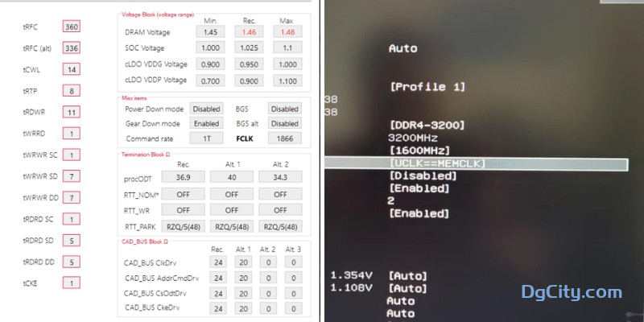This screenshot has height=322, width=644.
Task: Click Power Down mode Disabled box
Action: 207,109
